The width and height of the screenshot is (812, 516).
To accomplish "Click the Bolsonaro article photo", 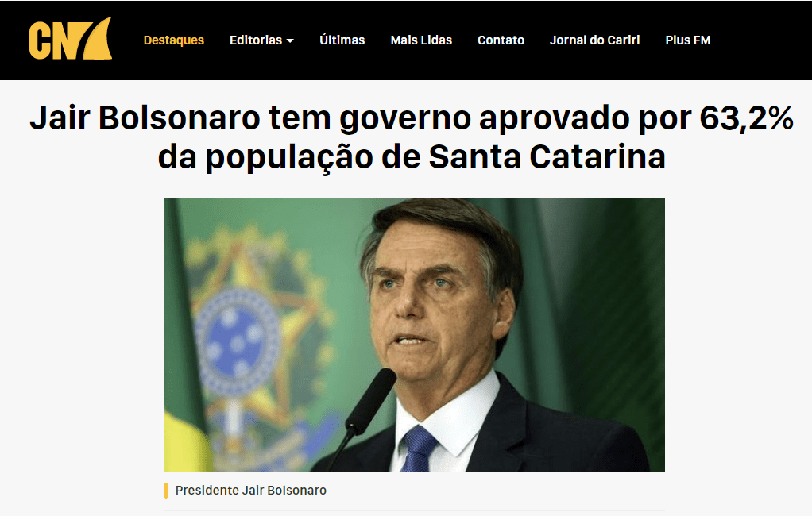I will pyautogui.click(x=414, y=335).
